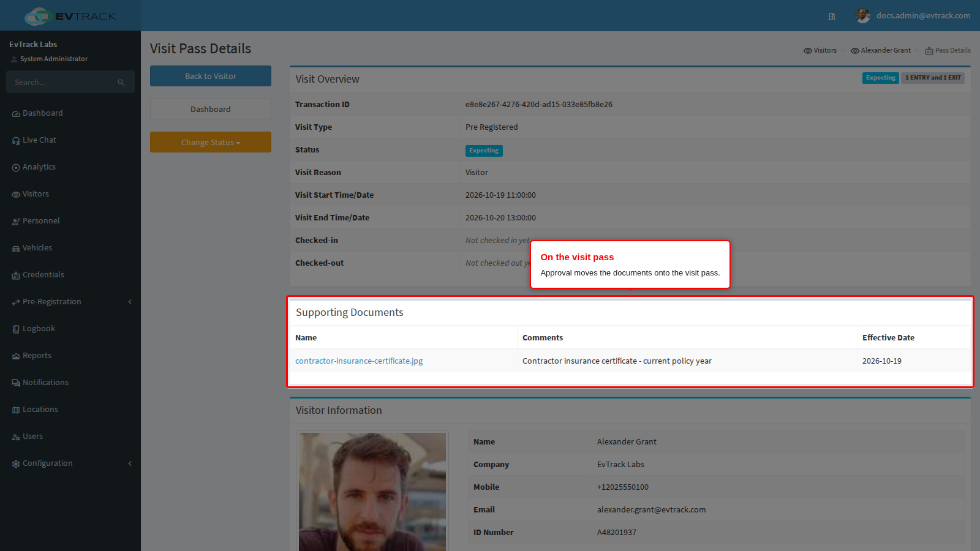
Task: Click the Locations map icon
Action: coord(16,410)
